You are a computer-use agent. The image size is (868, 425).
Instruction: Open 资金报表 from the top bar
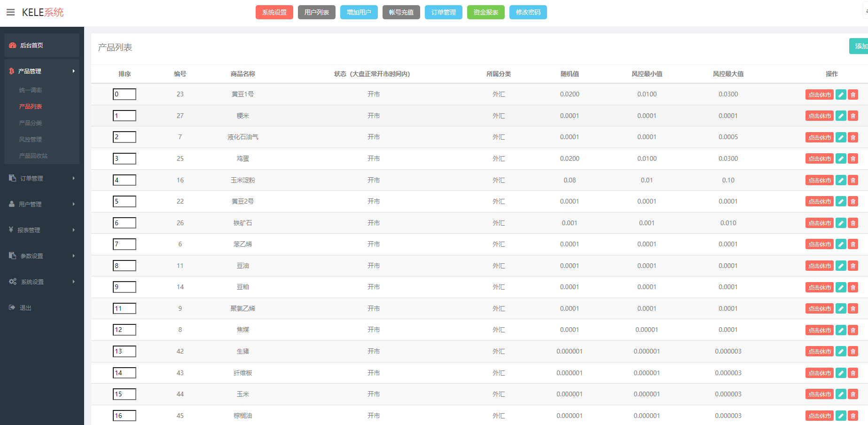tap(485, 12)
